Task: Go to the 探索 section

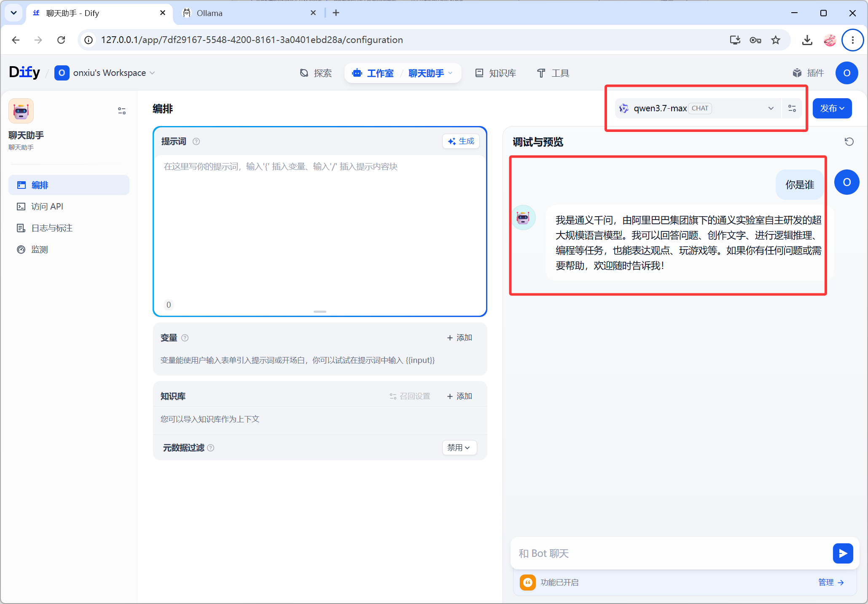Action: coord(316,73)
